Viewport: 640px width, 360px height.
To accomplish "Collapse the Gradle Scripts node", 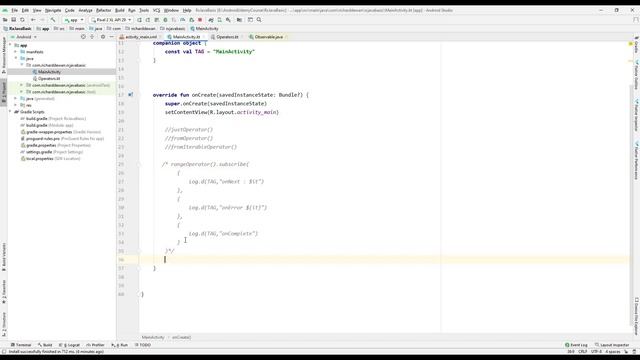I will (x=10, y=111).
